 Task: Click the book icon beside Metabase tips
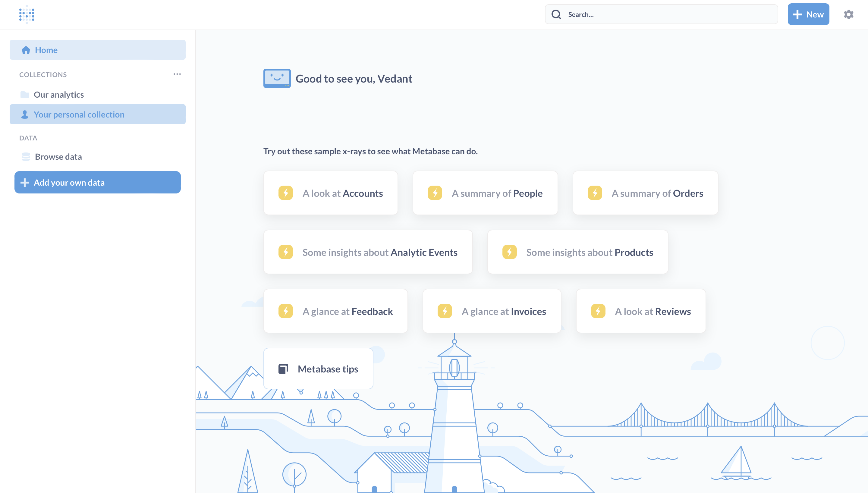(x=283, y=369)
